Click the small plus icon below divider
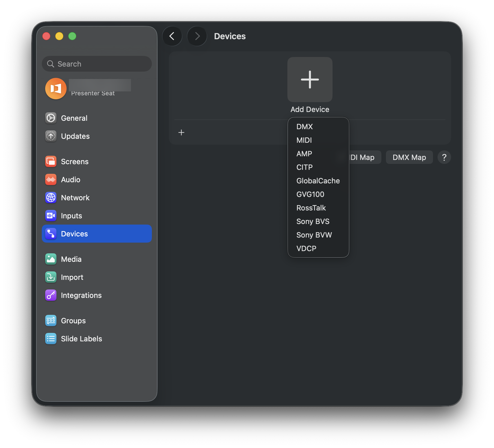Viewport: 494px width, 448px height. click(181, 132)
